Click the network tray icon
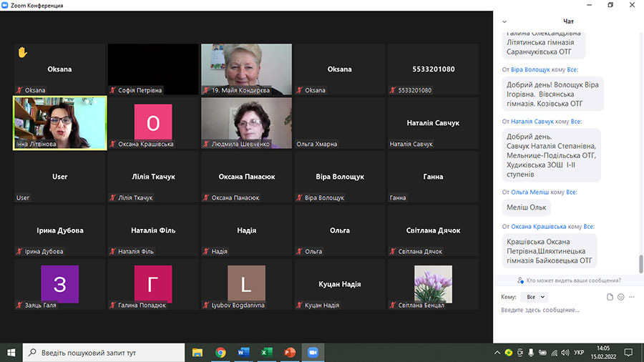This screenshot has height=362, width=644. point(554,353)
